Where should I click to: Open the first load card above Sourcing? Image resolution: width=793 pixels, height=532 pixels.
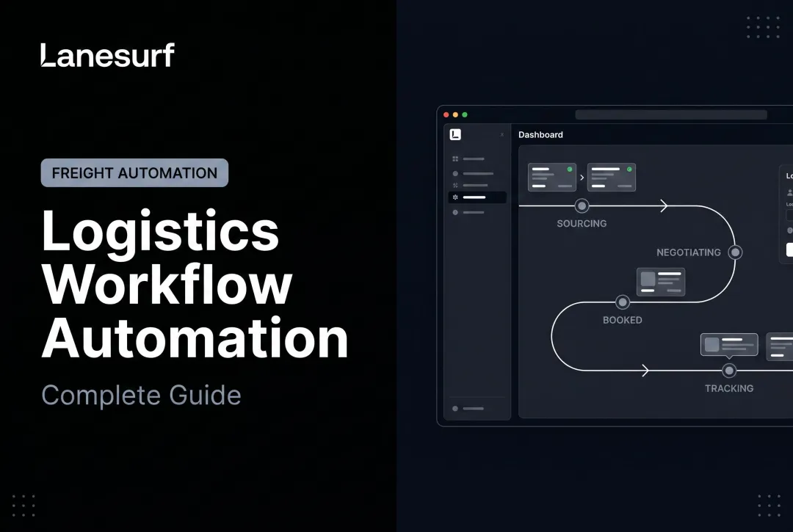(x=552, y=178)
